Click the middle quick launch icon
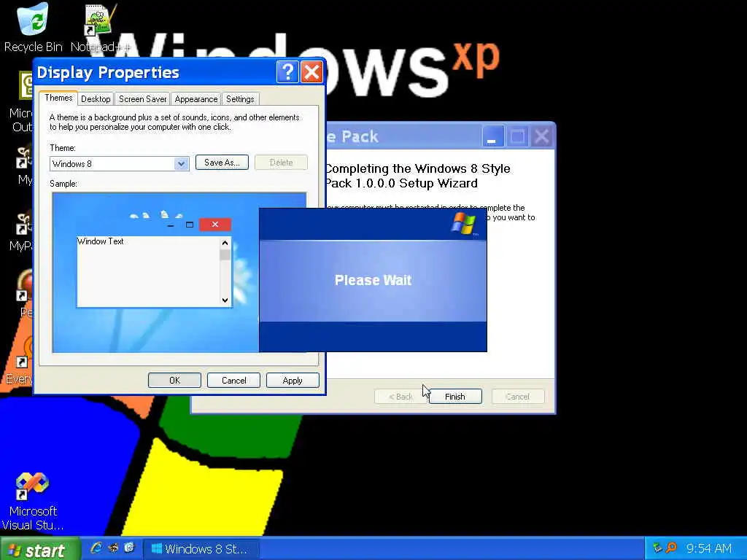 pos(113,548)
